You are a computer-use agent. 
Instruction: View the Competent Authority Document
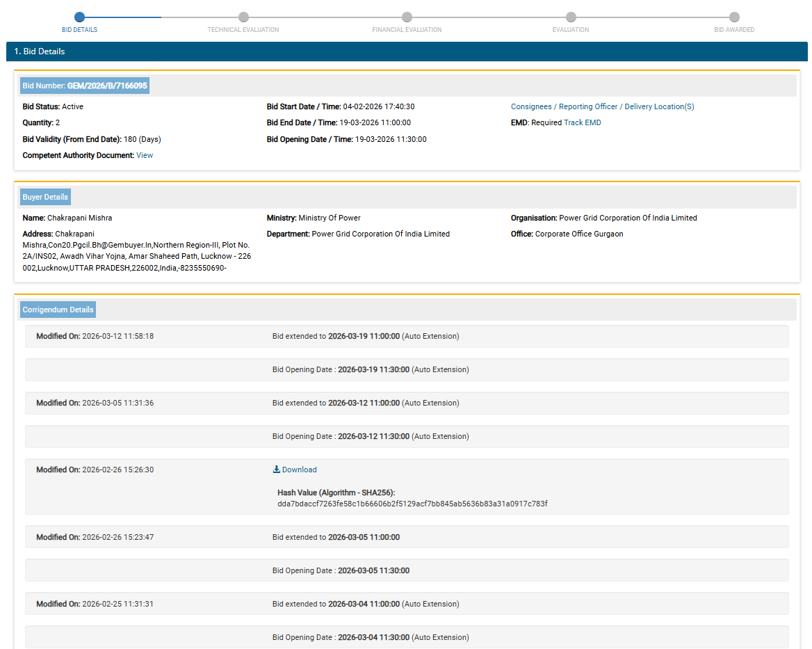tap(145, 155)
